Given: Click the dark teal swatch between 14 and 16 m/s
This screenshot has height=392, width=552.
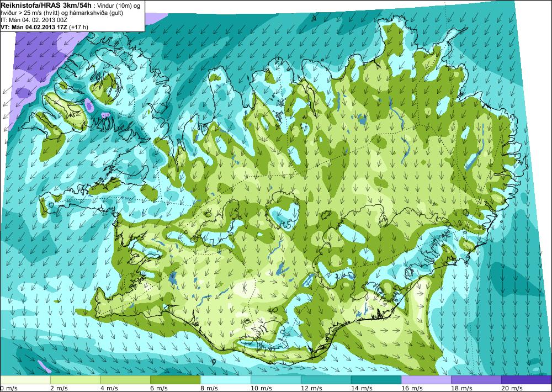Looking at the screenshot, I should [x=376, y=380].
